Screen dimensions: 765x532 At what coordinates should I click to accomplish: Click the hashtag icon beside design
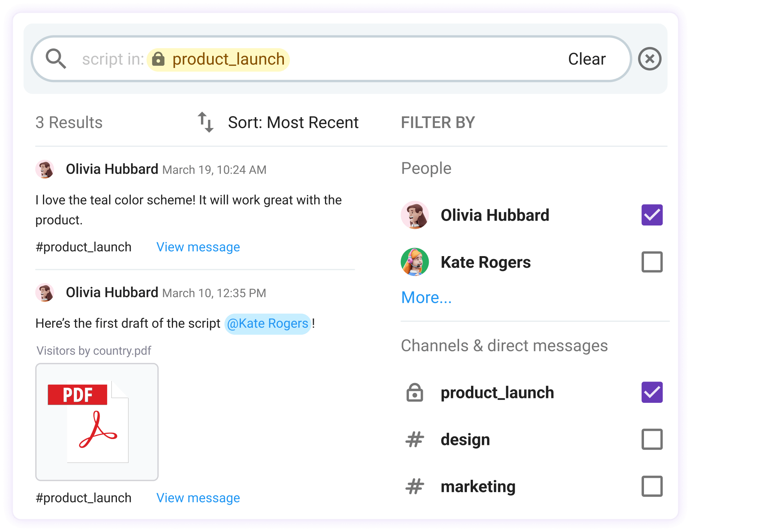tap(415, 439)
